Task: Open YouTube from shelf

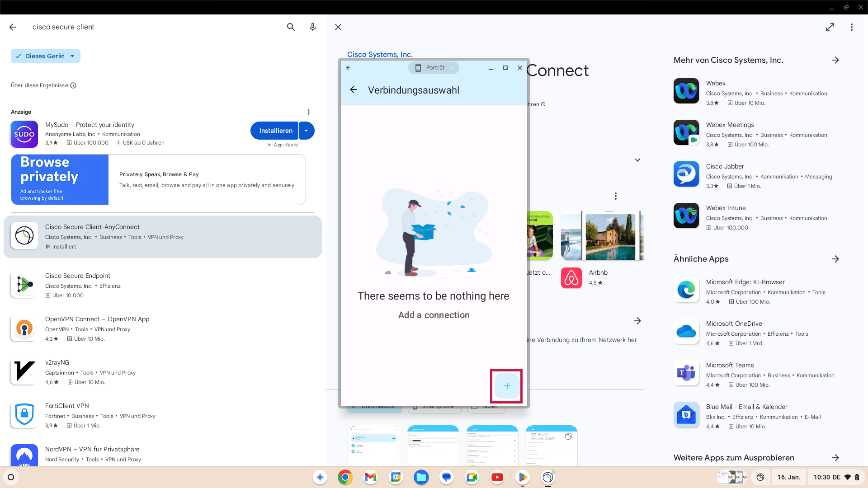Action: (x=497, y=477)
